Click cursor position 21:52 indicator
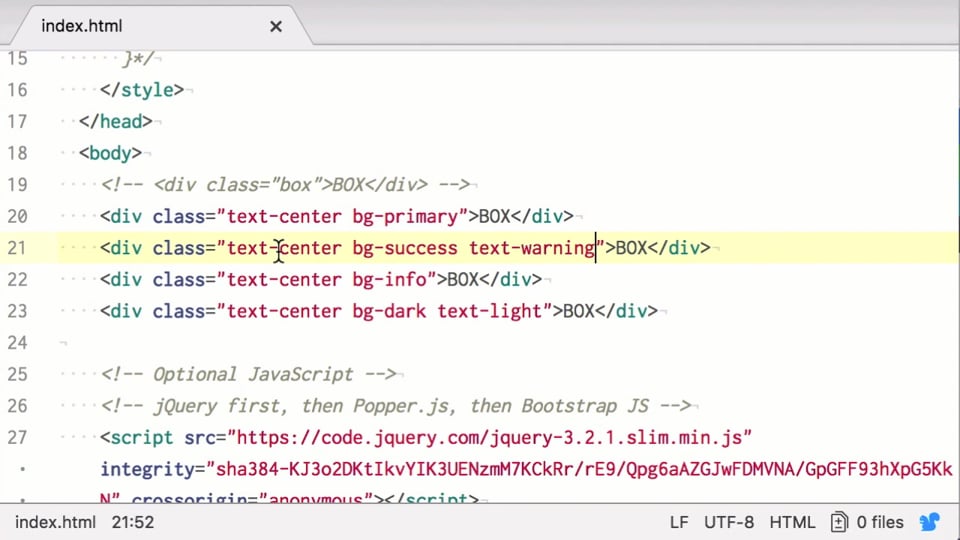Viewport: 960px width, 540px height. coord(133,522)
